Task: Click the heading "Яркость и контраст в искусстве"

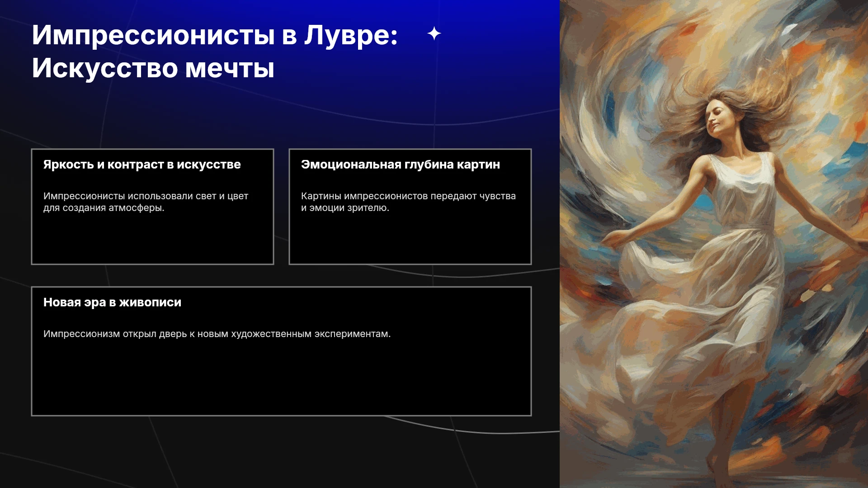Action: click(x=142, y=164)
